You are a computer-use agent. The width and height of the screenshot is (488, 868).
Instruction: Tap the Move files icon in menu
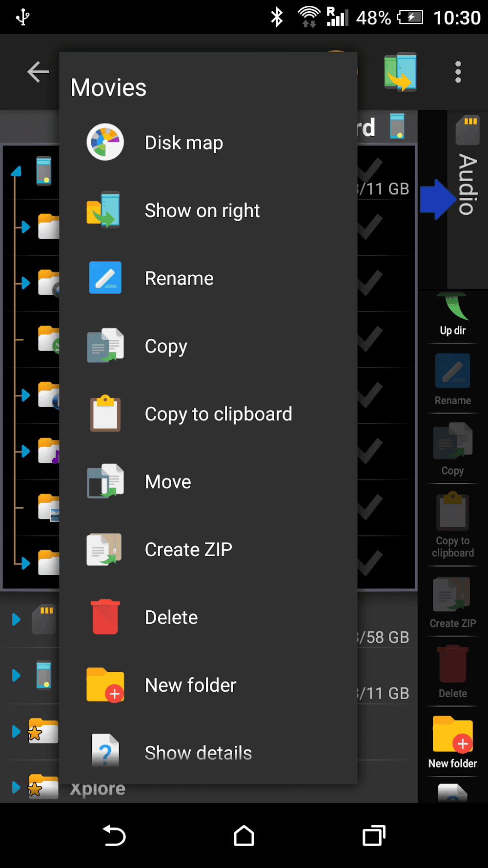coord(105,481)
